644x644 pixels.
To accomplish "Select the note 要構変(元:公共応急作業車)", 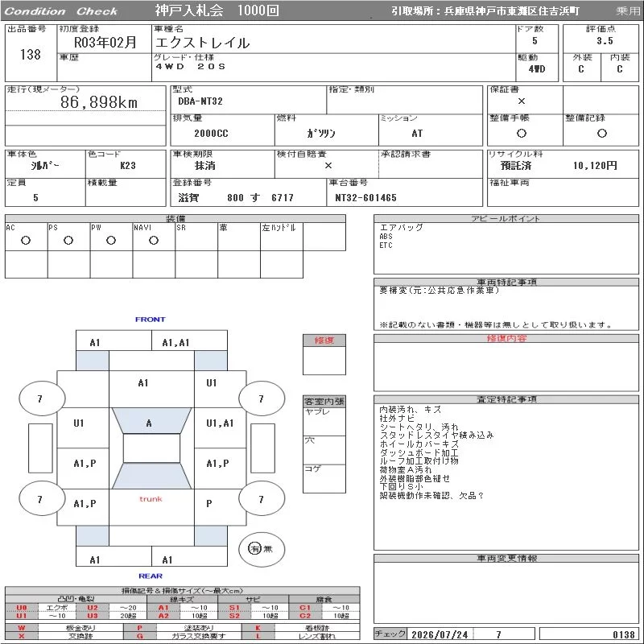I will (439, 291).
